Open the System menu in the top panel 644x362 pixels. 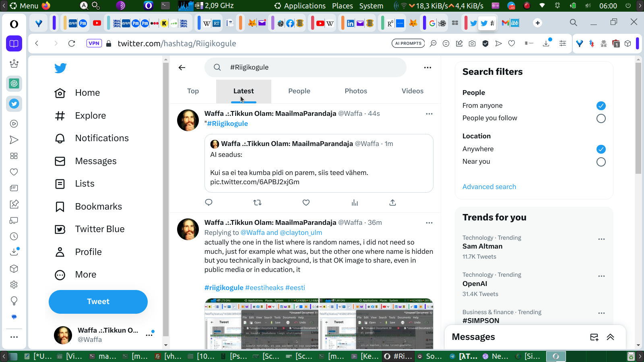371,6
